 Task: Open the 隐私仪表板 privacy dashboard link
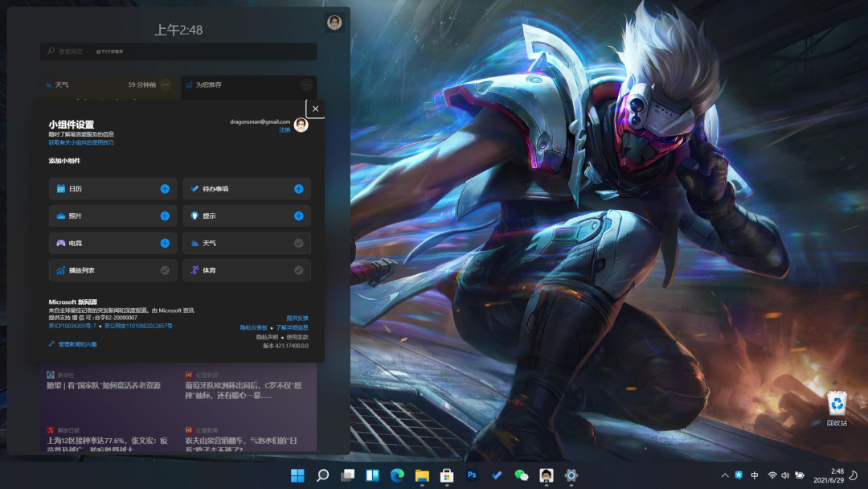coord(253,327)
